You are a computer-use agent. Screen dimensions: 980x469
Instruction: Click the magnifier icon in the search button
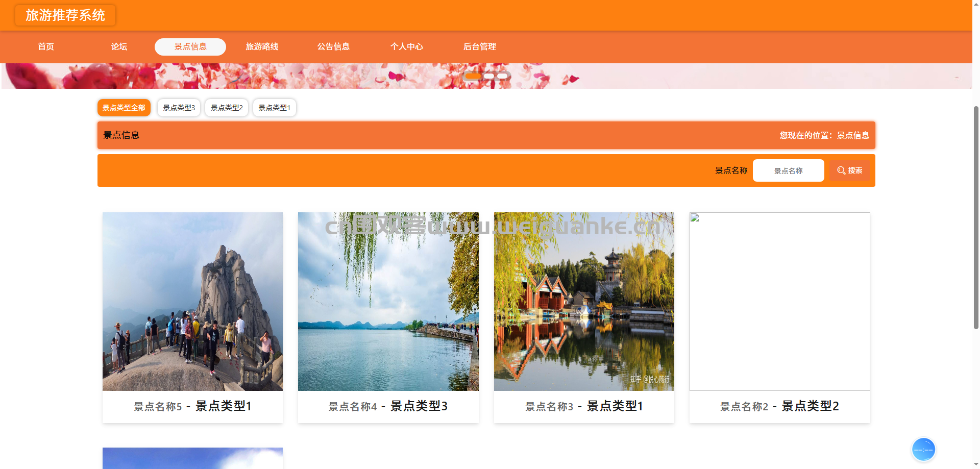point(841,170)
